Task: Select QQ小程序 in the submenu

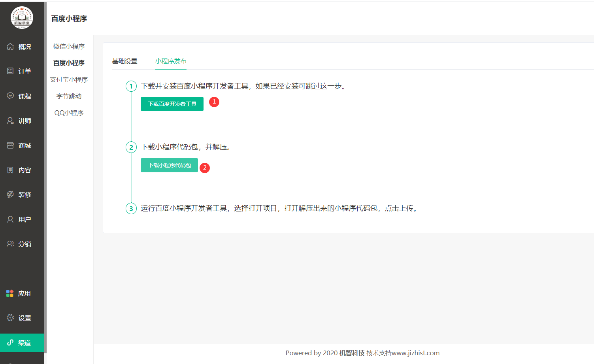Action: [69, 113]
